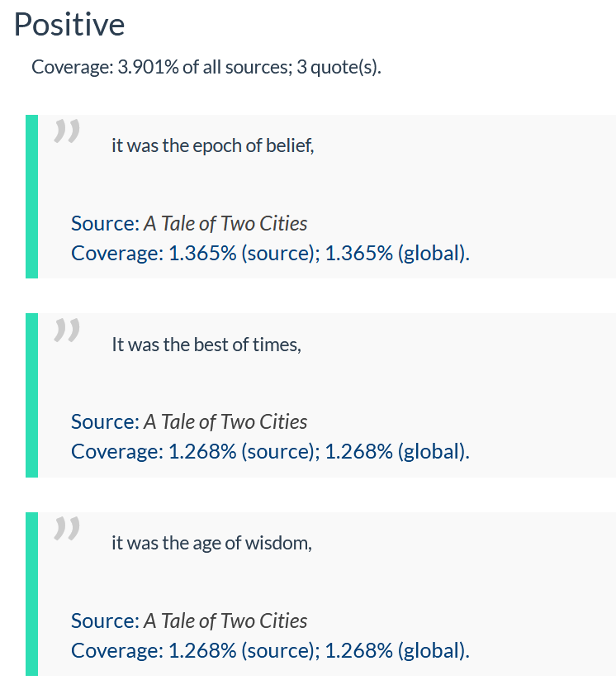Image resolution: width=616 pixels, height=680 pixels.
Task: Open Source link under age of wisdom quote
Action: pos(189,621)
